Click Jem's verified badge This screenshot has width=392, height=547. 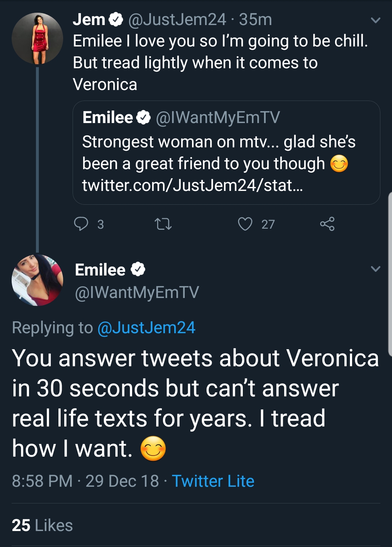tap(116, 19)
